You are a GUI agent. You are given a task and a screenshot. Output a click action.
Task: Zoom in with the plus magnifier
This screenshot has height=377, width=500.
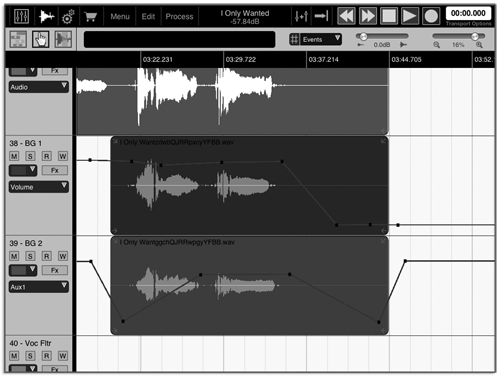[x=479, y=45]
